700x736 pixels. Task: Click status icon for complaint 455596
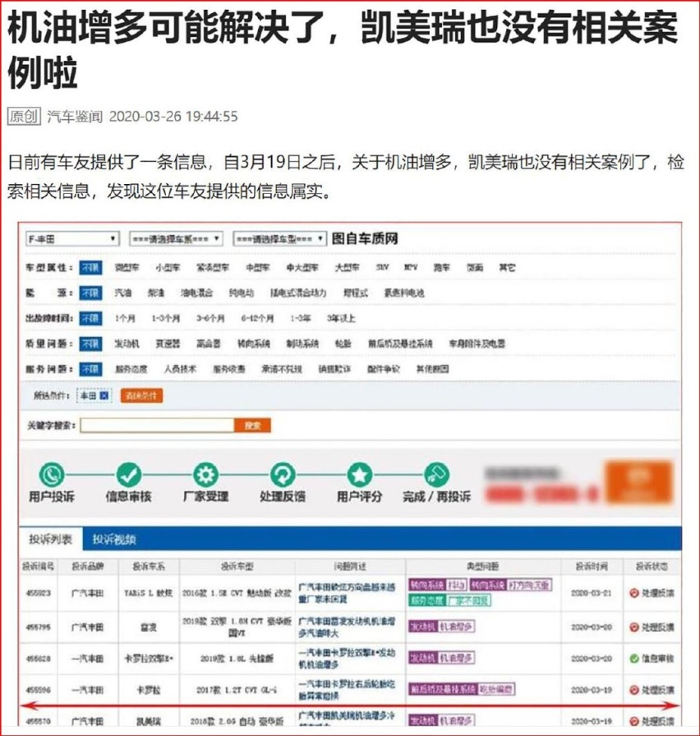click(x=633, y=690)
